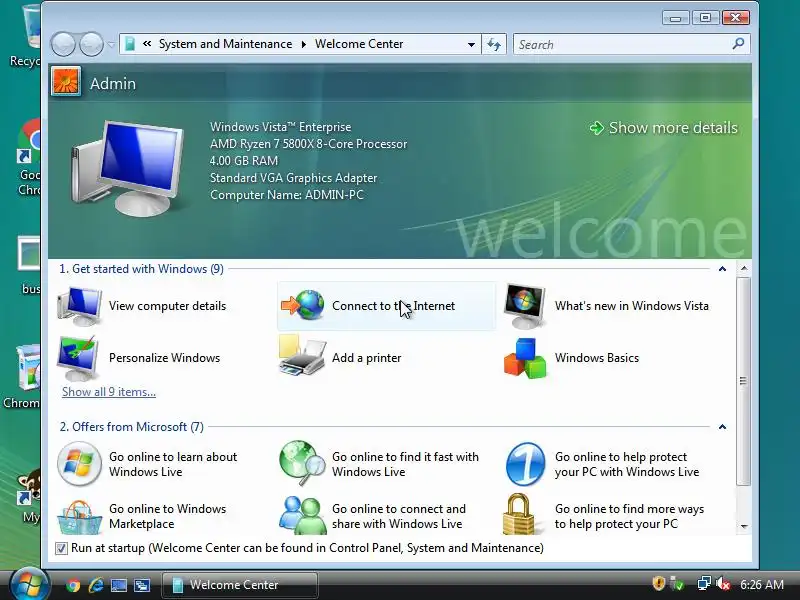This screenshot has height=600, width=800.
Task: Open the Windows Basics cubes icon
Action: [x=525, y=358]
